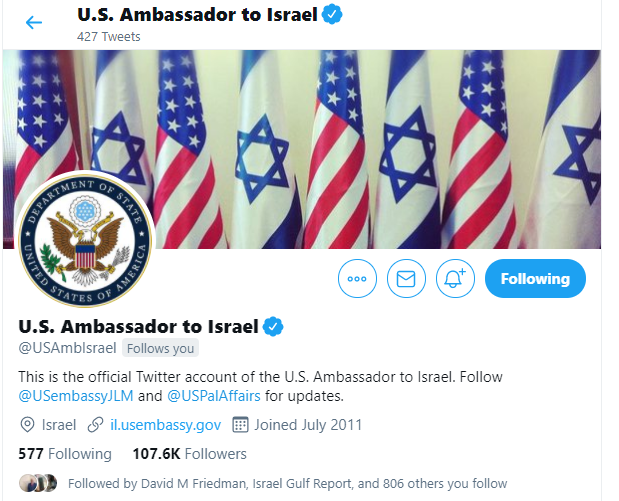Click the link chain icon by the website

(96, 425)
